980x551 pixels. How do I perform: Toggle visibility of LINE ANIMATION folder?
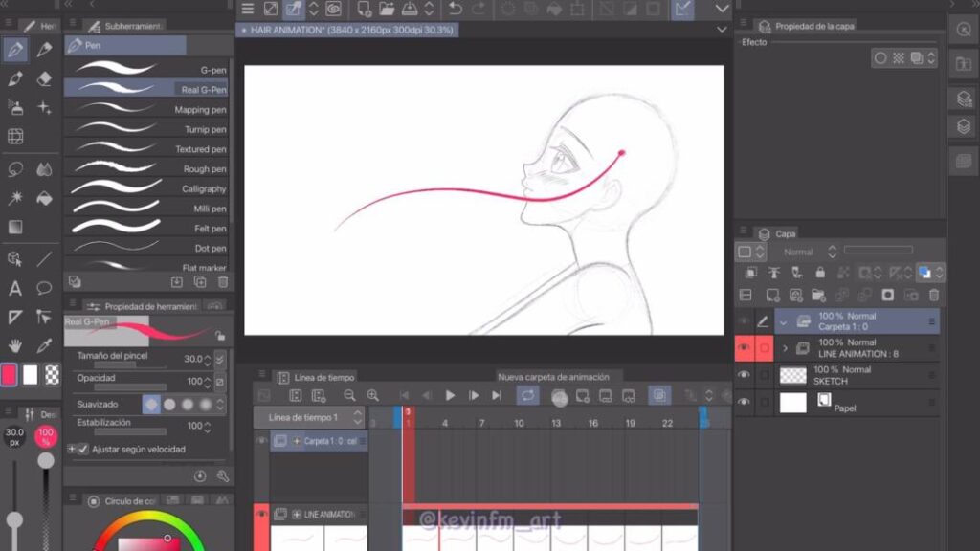pyautogui.click(x=744, y=348)
